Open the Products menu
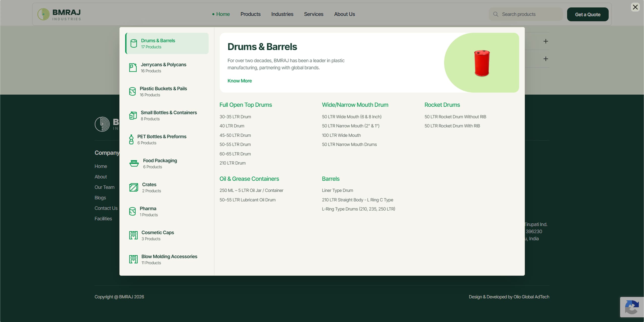This screenshot has width=644, height=322. (x=251, y=14)
